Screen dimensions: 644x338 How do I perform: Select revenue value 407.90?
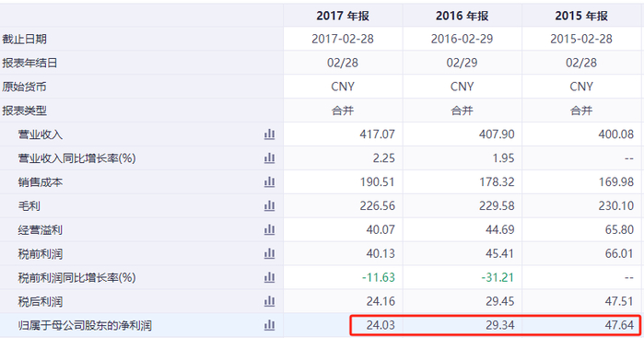(x=497, y=134)
